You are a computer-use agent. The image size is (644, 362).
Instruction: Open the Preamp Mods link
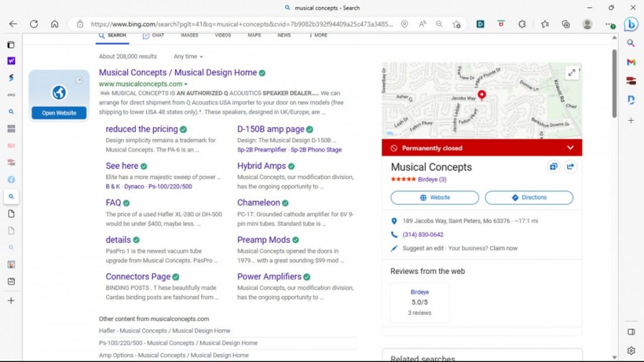pos(264,239)
